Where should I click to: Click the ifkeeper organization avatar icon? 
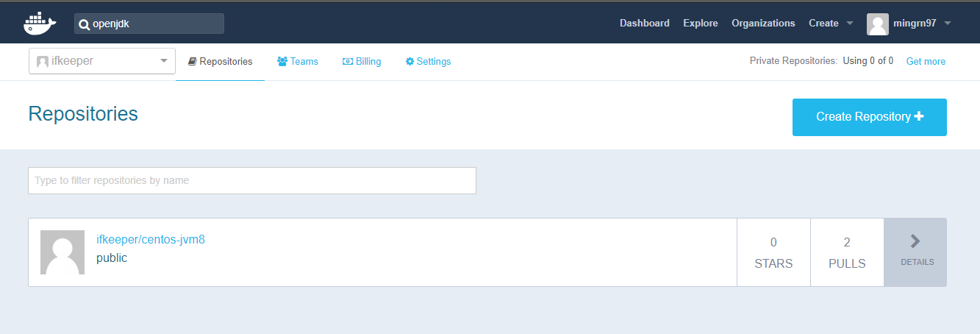tap(43, 62)
